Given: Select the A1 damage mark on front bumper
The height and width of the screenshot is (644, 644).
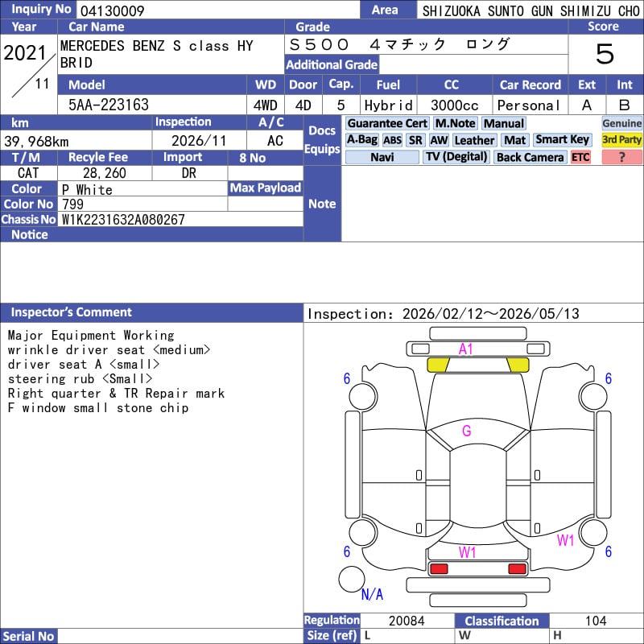Looking at the screenshot, I should point(465,349).
